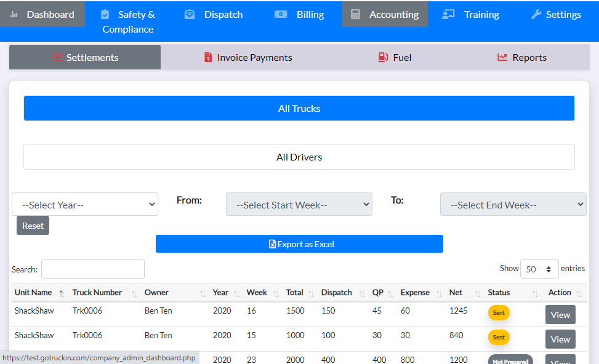Screen dimensions: 599x364
Task: Select the All Trucks option
Action: click(x=299, y=108)
